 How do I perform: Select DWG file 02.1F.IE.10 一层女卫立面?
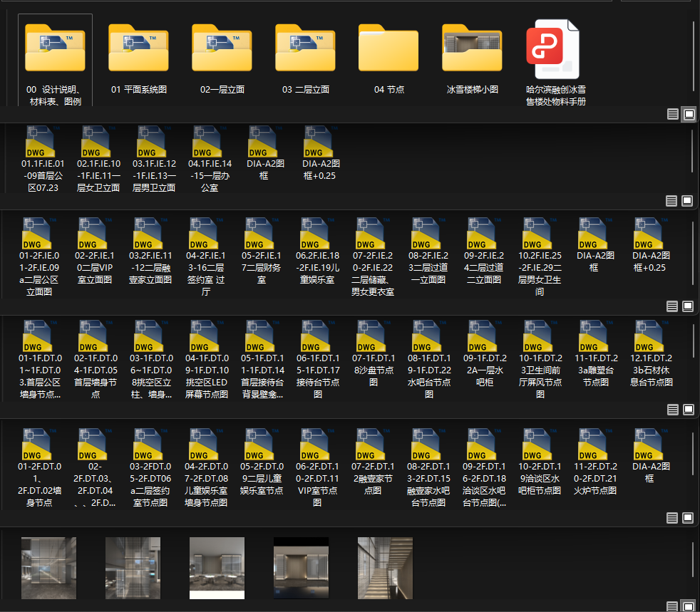click(x=98, y=160)
